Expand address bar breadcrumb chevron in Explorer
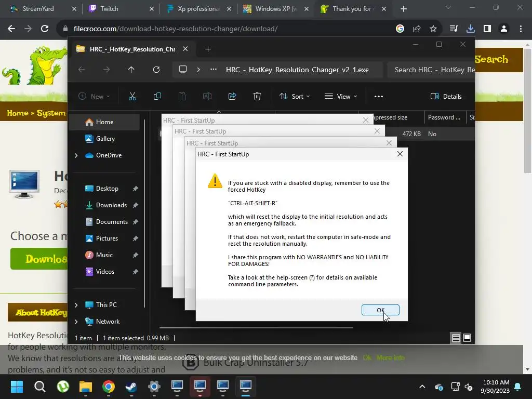532x399 pixels. (x=198, y=70)
